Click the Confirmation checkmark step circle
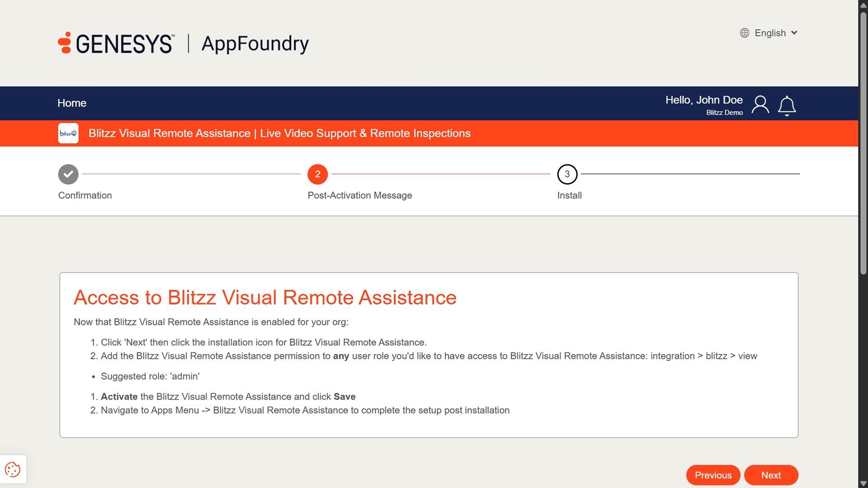The width and height of the screenshot is (868, 488). (x=68, y=174)
